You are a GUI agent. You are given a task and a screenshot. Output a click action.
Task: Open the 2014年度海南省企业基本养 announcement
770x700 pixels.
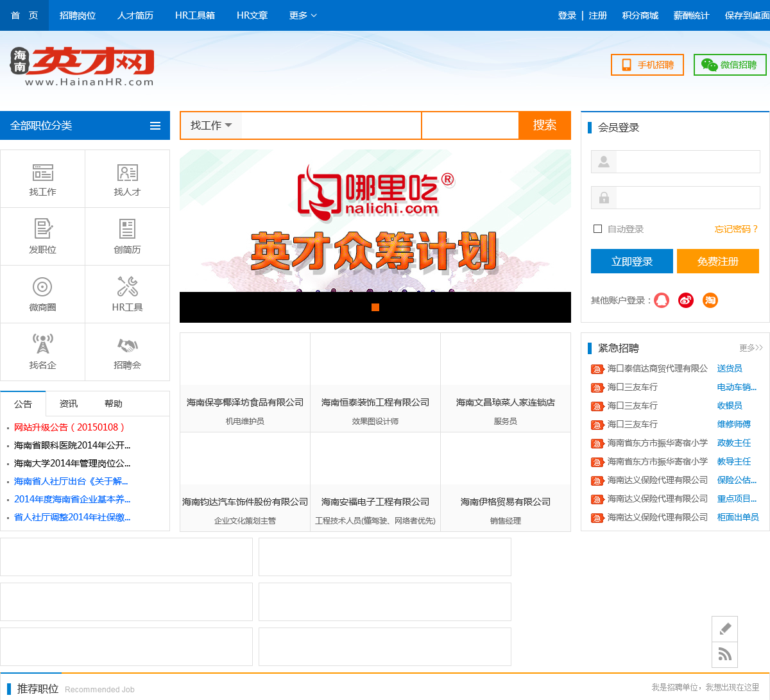(72, 499)
